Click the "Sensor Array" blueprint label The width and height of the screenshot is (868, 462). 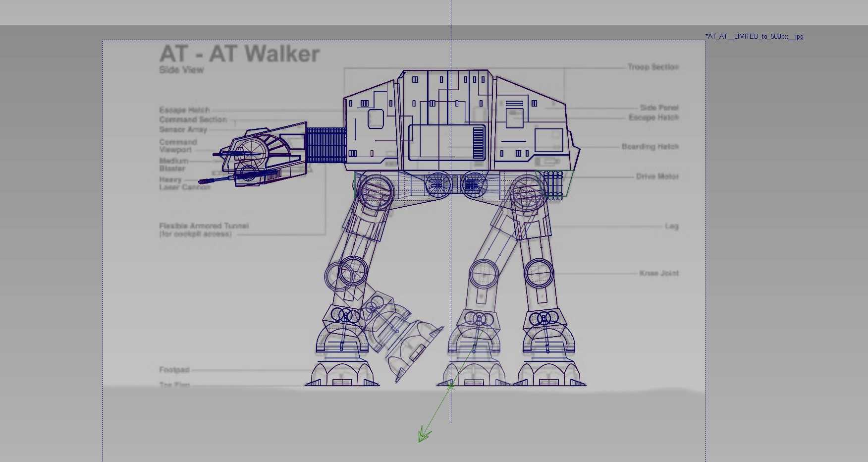pos(183,129)
